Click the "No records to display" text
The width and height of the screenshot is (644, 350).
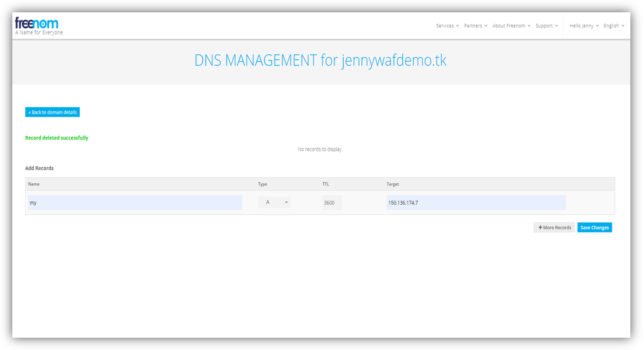tap(320, 149)
